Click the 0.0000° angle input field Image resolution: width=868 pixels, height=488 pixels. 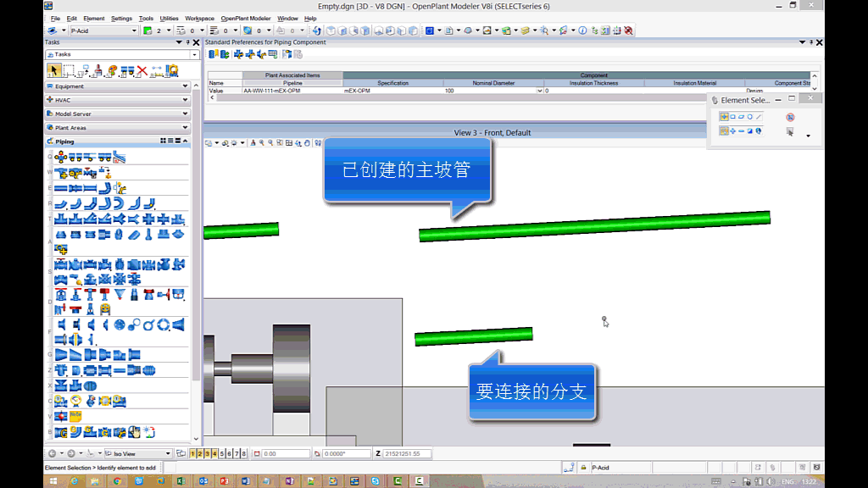[x=346, y=454]
